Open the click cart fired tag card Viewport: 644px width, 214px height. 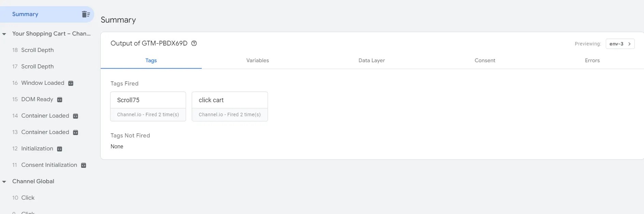click(x=229, y=106)
